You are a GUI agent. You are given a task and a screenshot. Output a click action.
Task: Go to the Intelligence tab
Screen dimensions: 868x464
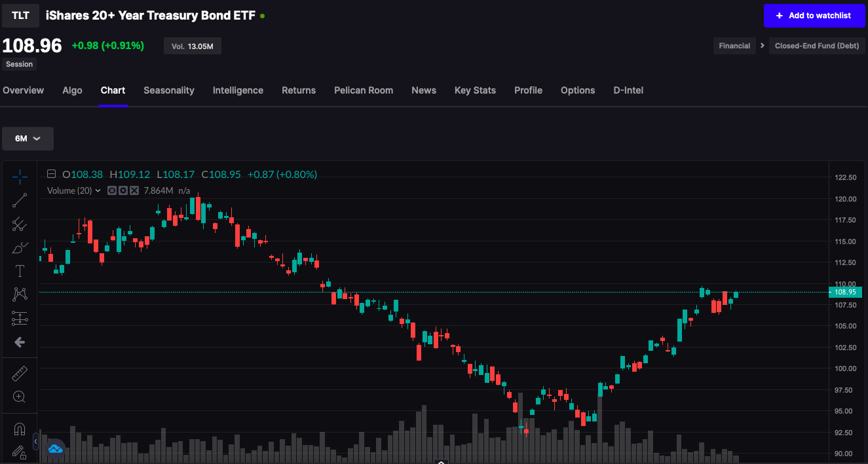pos(238,90)
